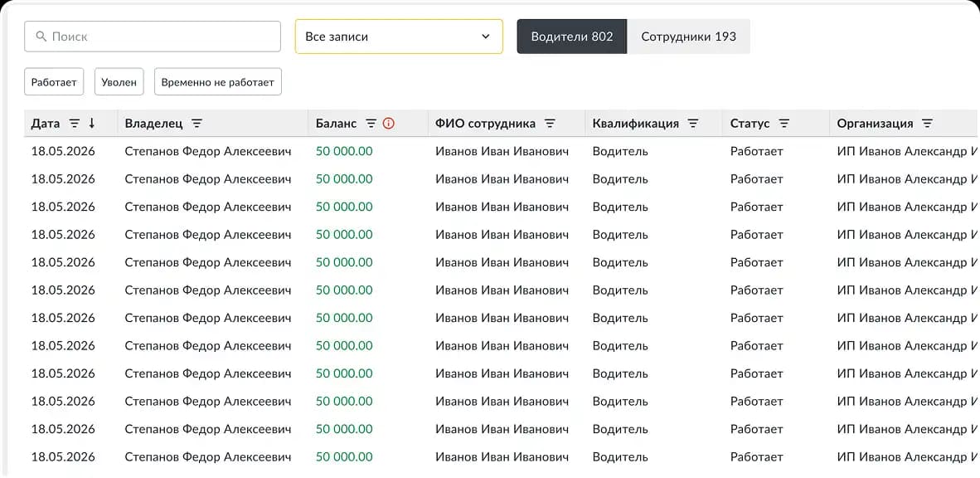The height and width of the screenshot is (478, 980).
Task: Click the Баланс column header label
Action: point(337,124)
